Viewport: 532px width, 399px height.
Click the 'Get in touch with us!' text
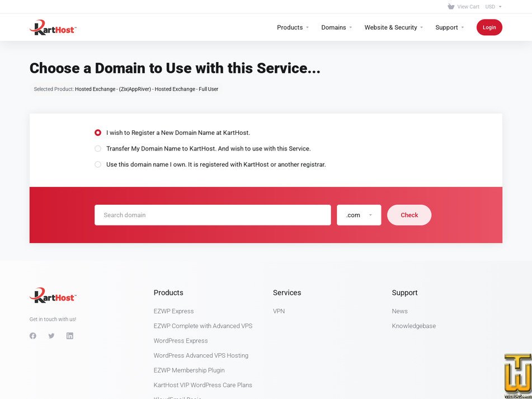coord(53,320)
